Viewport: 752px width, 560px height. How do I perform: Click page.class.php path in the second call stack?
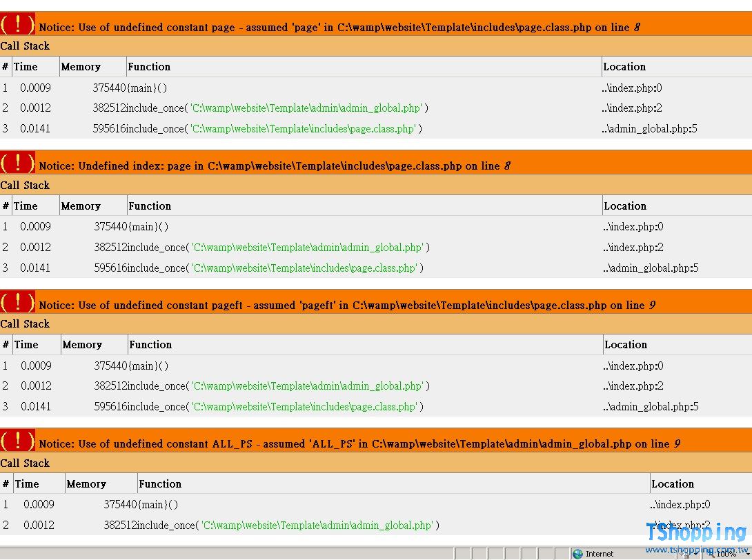[304, 268]
